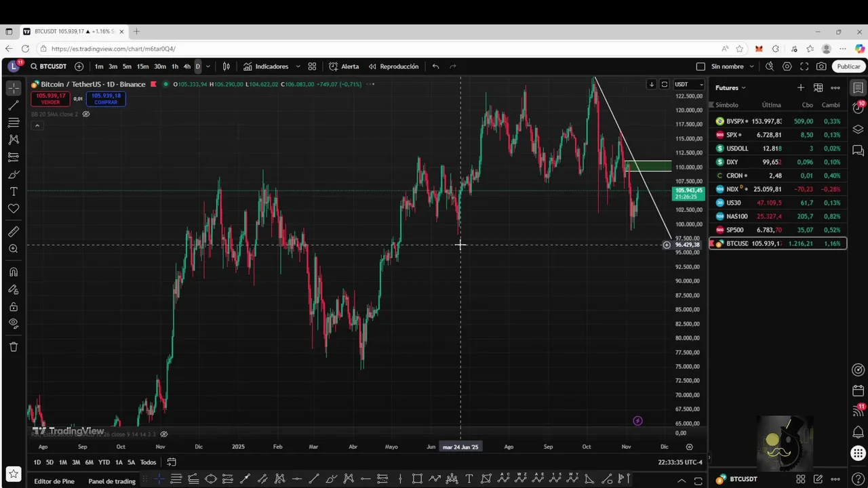868x488 pixels.
Task: Set the date range to 6M
Action: click(89, 462)
